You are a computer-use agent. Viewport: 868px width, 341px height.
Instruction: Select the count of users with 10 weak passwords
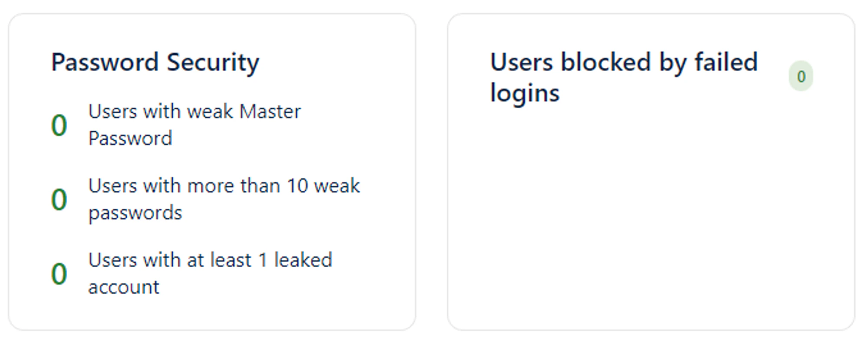click(59, 199)
